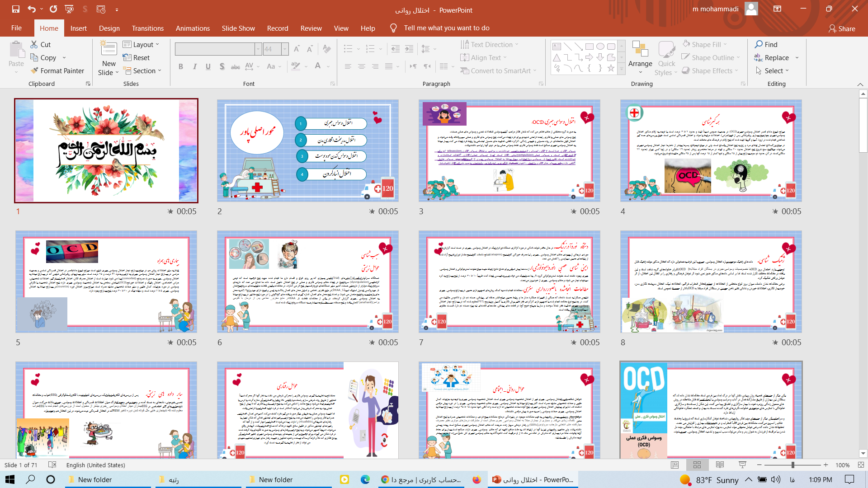Open the Transitions ribbon tab
The height and width of the screenshot is (488, 868).
(x=147, y=28)
